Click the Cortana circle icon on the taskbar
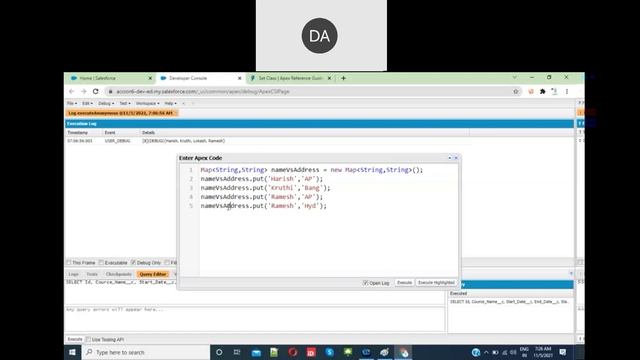The width and height of the screenshot is (640, 360). [219, 352]
